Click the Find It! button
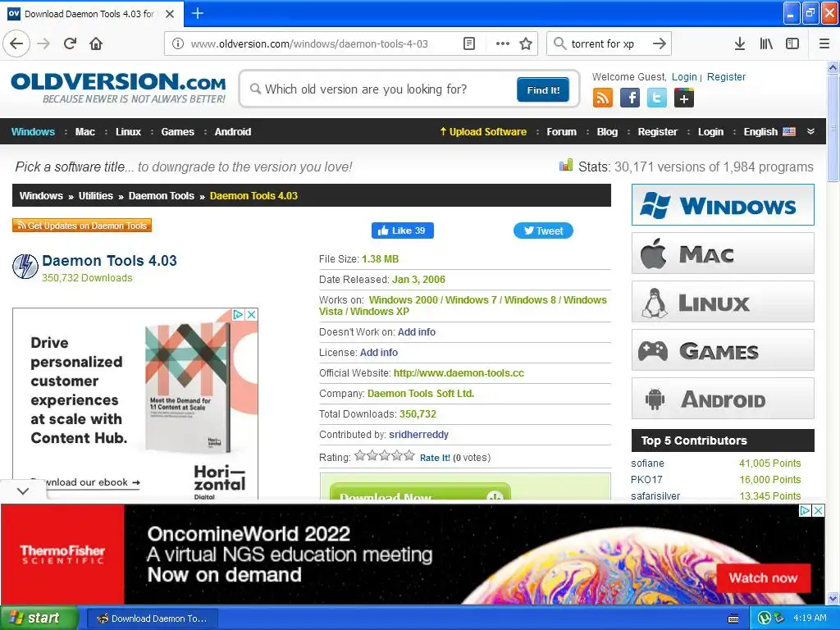 (543, 89)
